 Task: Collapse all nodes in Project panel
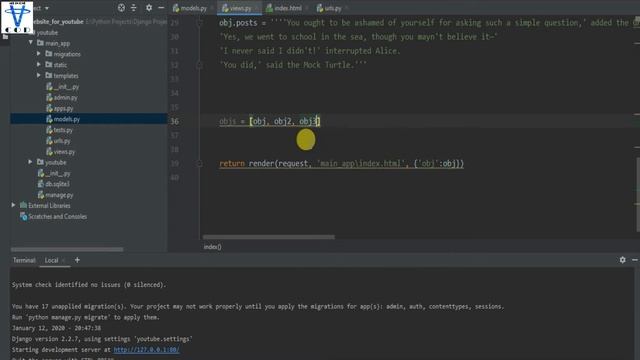tap(133, 8)
